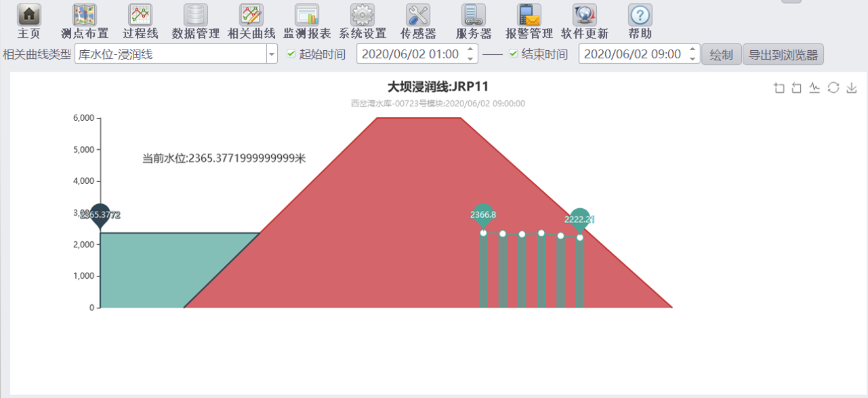This screenshot has width=868, height=398.
Task: Open the 帮助 help icon
Action: coord(640,15)
